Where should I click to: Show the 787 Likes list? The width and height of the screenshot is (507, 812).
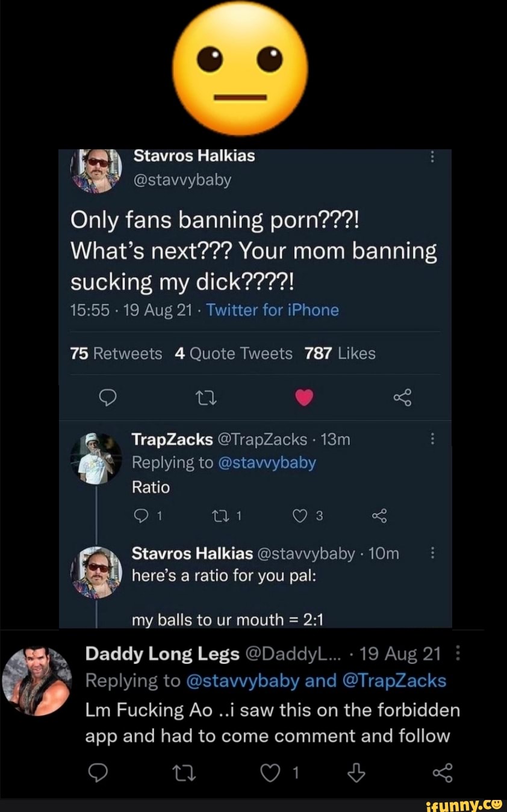coord(340,353)
